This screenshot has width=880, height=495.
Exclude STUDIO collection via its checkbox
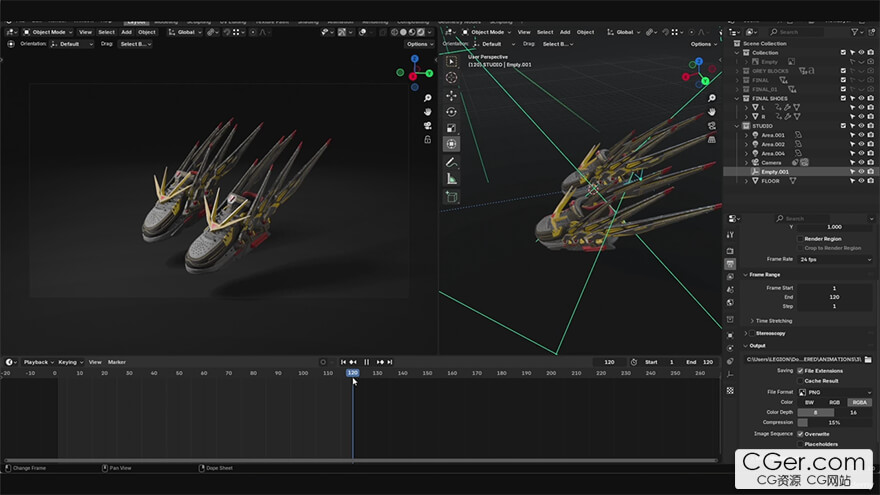(843, 126)
